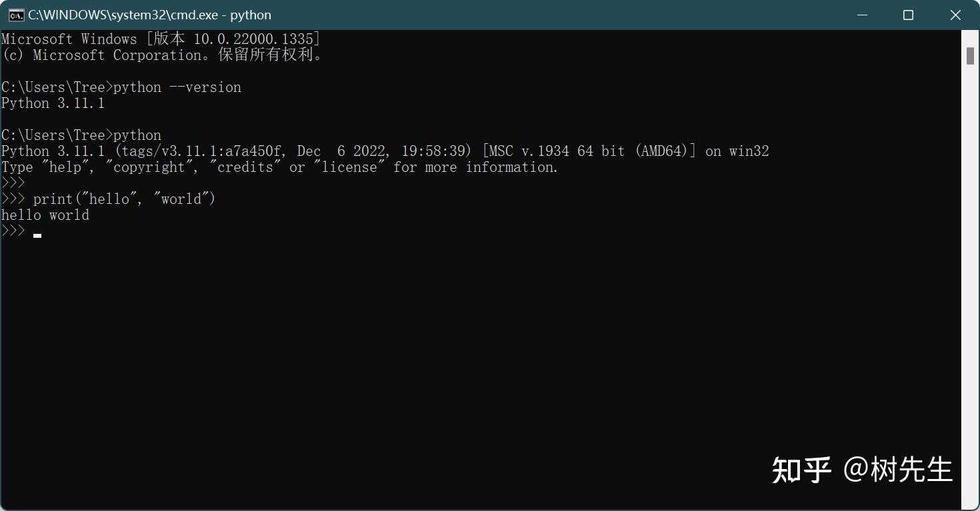The height and width of the screenshot is (511, 980).
Task: Click the 'Python 3.11.1' version output text
Action: click(53, 103)
